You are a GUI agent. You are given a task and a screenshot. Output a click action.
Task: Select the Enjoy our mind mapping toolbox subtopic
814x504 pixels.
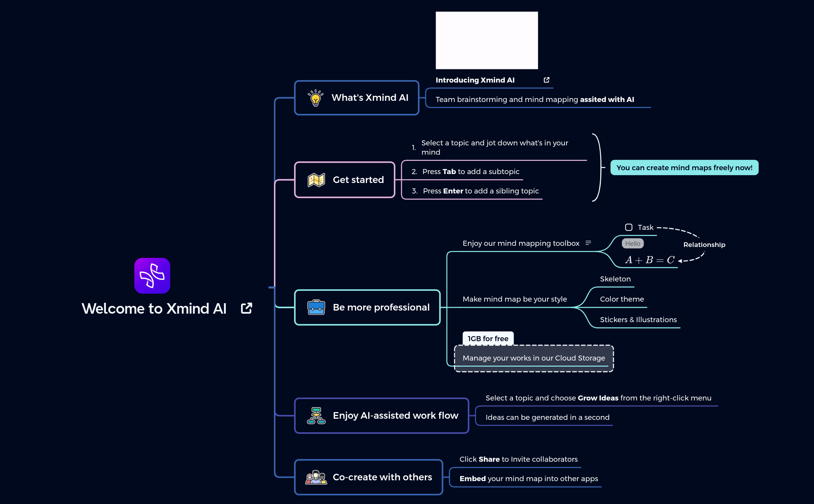(x=521, y=243)
